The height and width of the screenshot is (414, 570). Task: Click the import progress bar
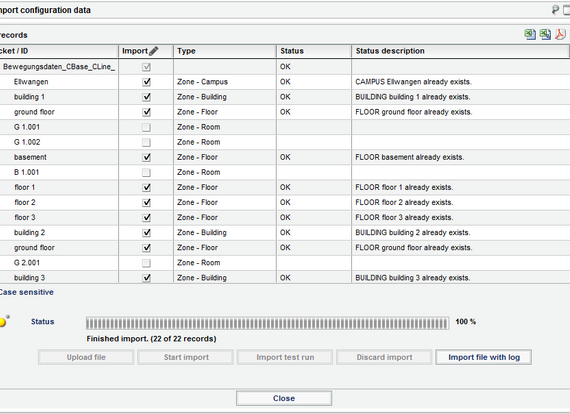(x=267, y=323)
